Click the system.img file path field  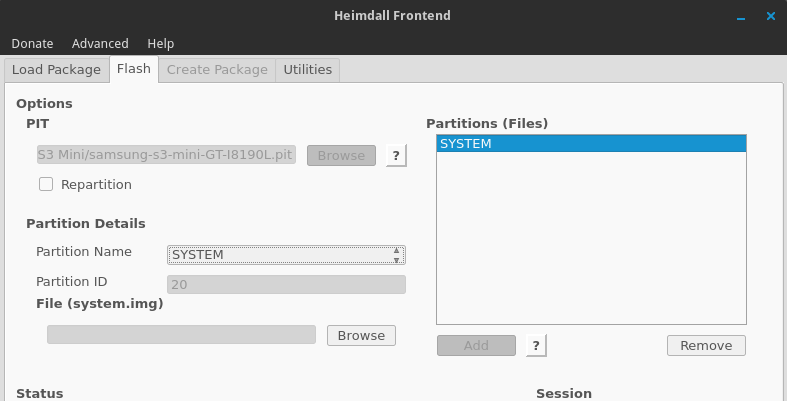(181, 335)
